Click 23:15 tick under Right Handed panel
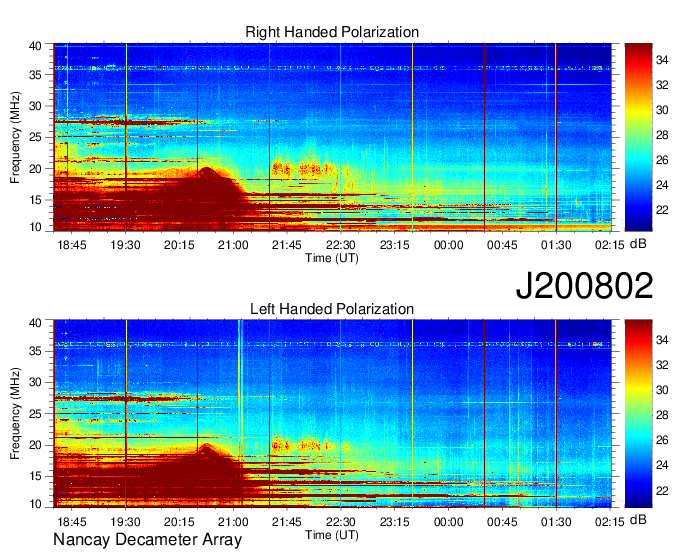The height and width of the screenshot is (552, 680). click(x=395, y=245)
